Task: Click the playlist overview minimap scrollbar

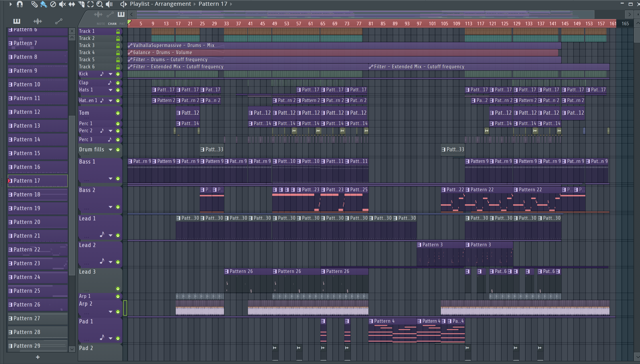Action: pyautogui.click(x=365, y=14)
